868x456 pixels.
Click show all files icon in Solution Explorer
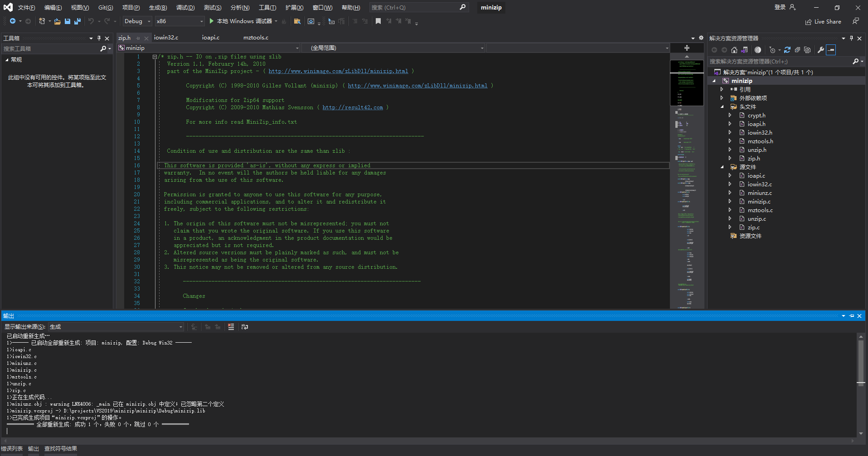pyautogui.click(x=807, y=50)
